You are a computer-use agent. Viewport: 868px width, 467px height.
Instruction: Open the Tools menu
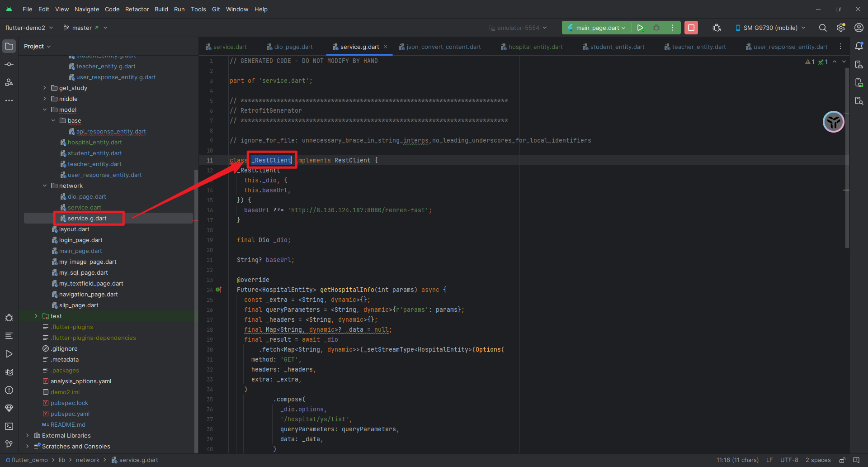[198, 9]
